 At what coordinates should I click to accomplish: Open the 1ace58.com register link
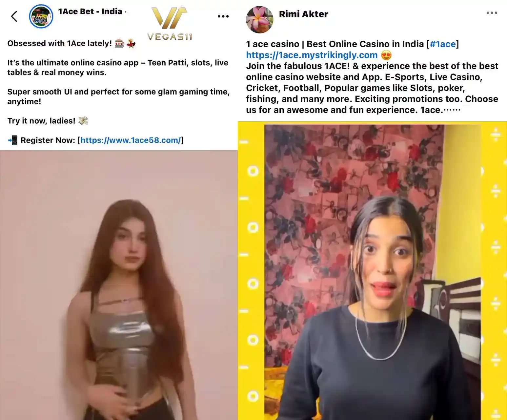click(131, 140)
